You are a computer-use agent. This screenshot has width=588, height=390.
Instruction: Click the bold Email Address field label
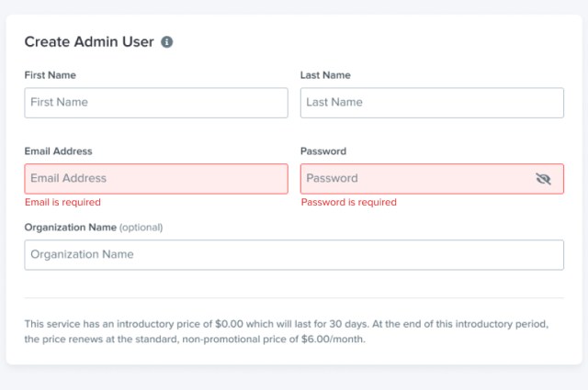(59, 151)
